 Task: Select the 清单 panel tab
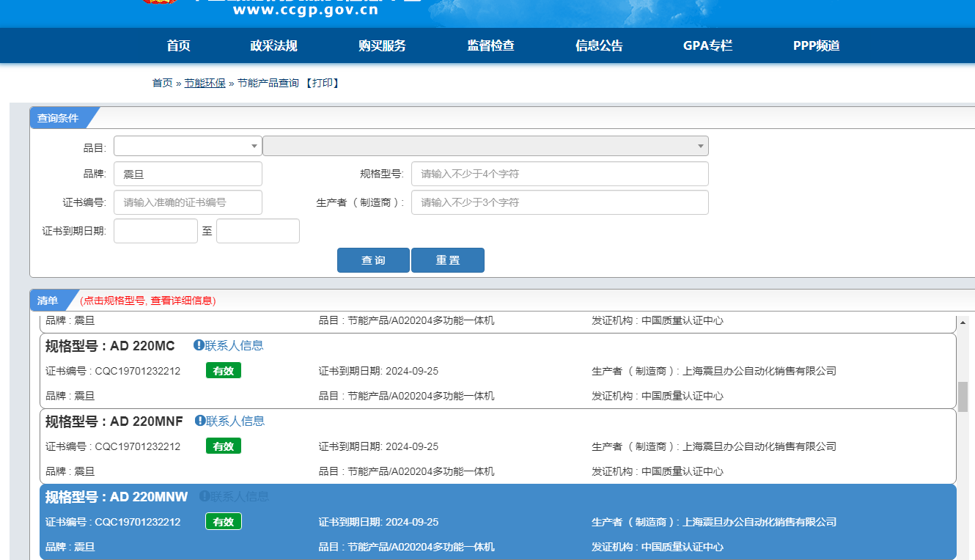coord(48,301)
